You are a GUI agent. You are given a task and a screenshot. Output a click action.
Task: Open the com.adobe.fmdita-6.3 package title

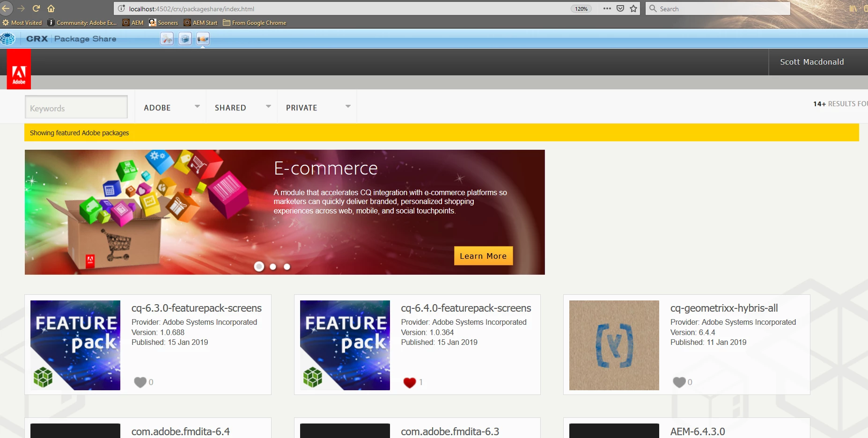click(x=450, y=431)
